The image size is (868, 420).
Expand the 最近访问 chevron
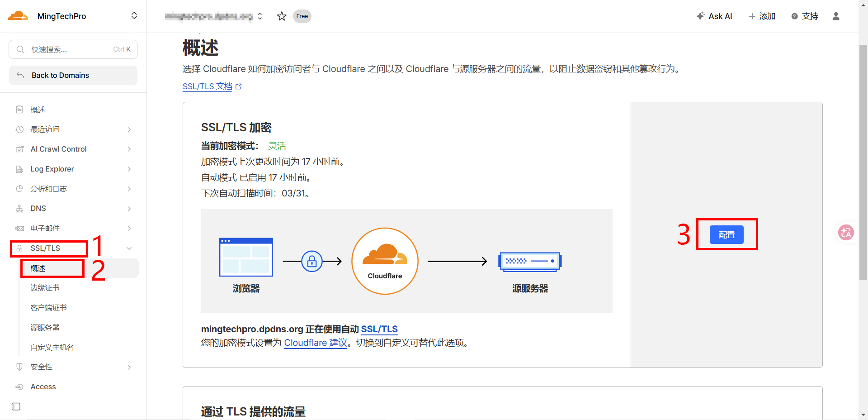point(129,129)
